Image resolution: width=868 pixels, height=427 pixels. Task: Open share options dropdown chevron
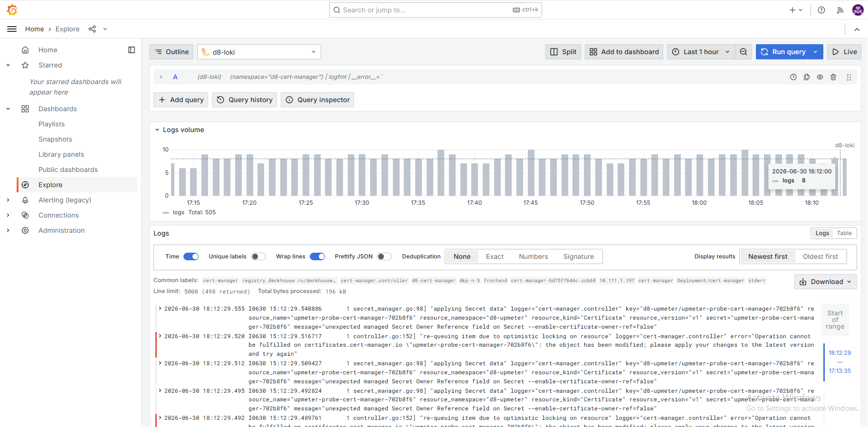coord(105,29)
